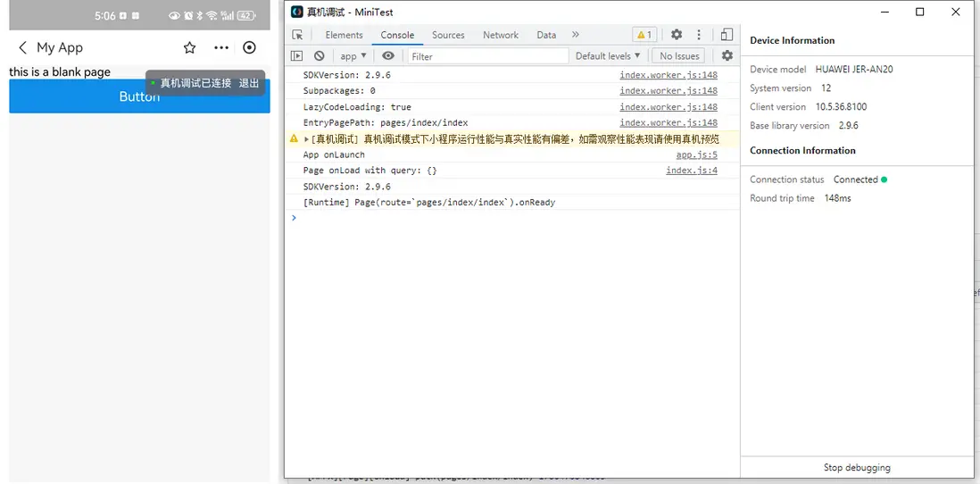Maximize the MiniTest debugging window

point(919,12)
